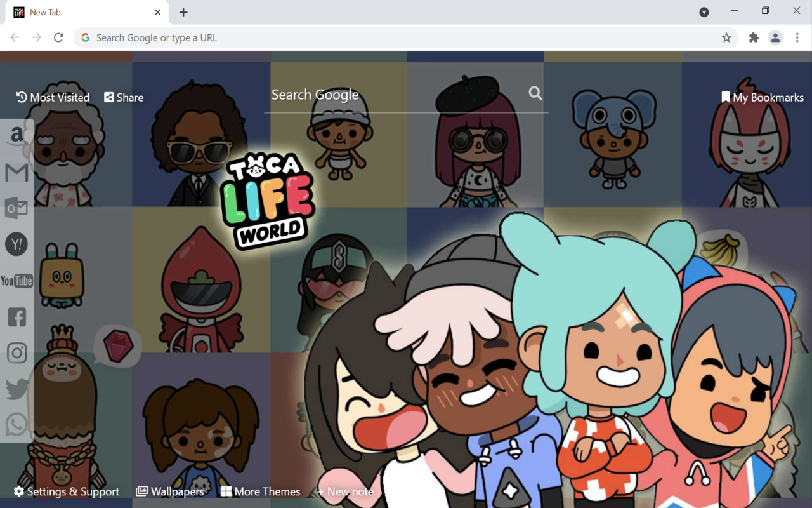Open Settings & Support
Image resolution: width=812 pixels, height=508 pixels.
tap(67, 491)
